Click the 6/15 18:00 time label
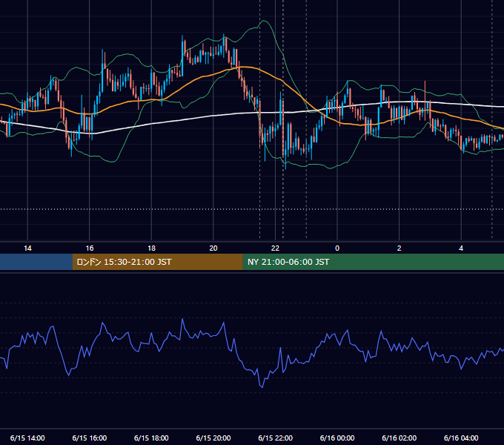This screenshot has width=504, height=445. [x=151, y=438]
